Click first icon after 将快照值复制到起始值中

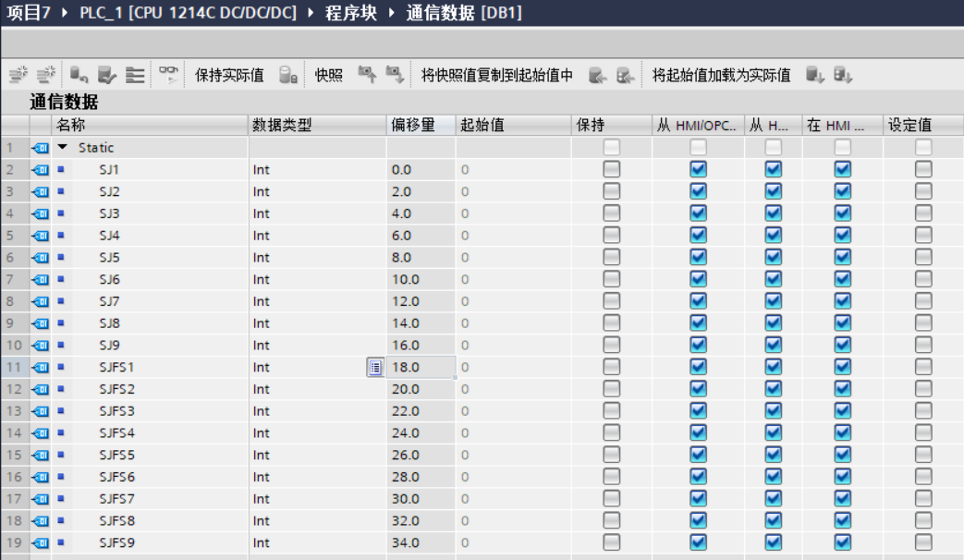[597, 75]
